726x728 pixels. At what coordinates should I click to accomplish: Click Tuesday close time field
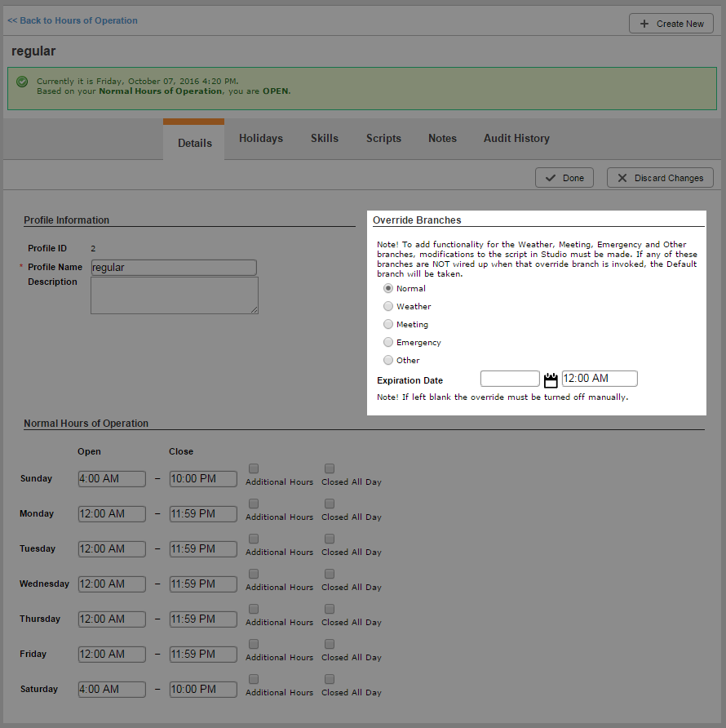coord(203,548)
